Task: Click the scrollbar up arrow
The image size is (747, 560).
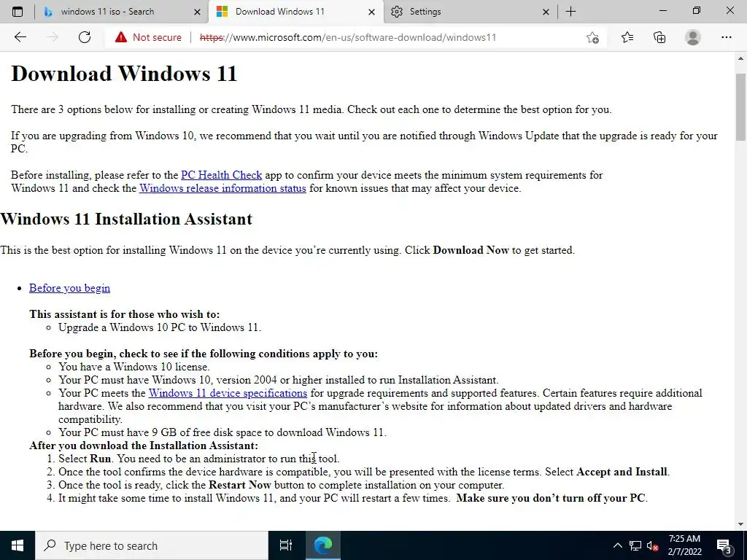Action: [x=740, y=58]
